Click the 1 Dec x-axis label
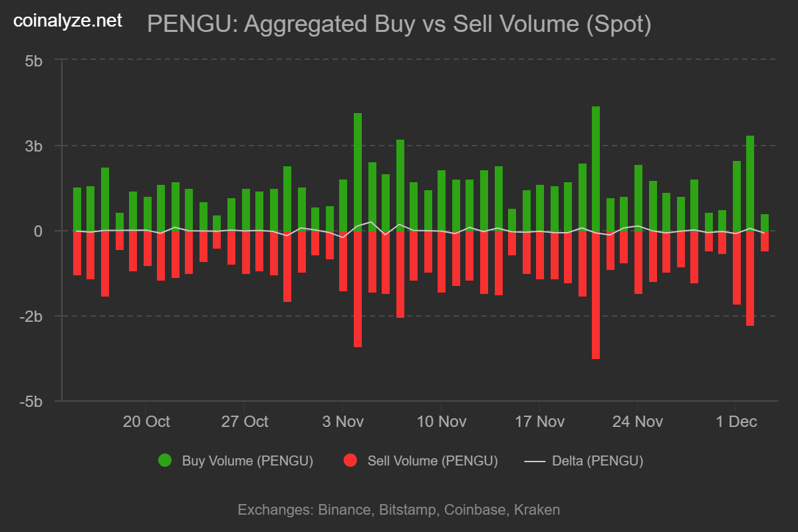 coord(735,422)
